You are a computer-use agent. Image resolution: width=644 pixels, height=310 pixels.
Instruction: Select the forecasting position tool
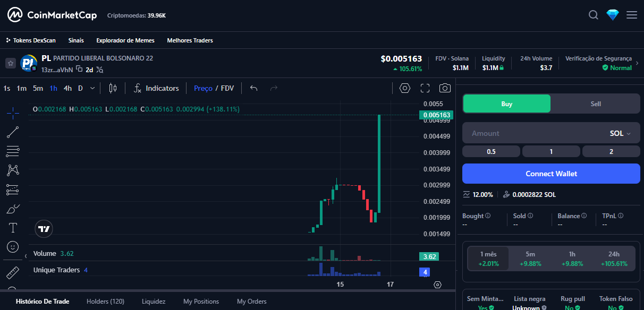pos(13,190)
